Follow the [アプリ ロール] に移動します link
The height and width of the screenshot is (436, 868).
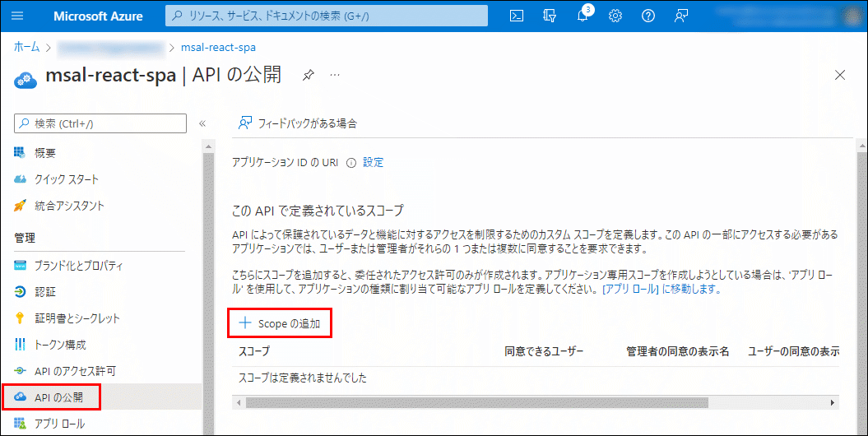[661, 288]
